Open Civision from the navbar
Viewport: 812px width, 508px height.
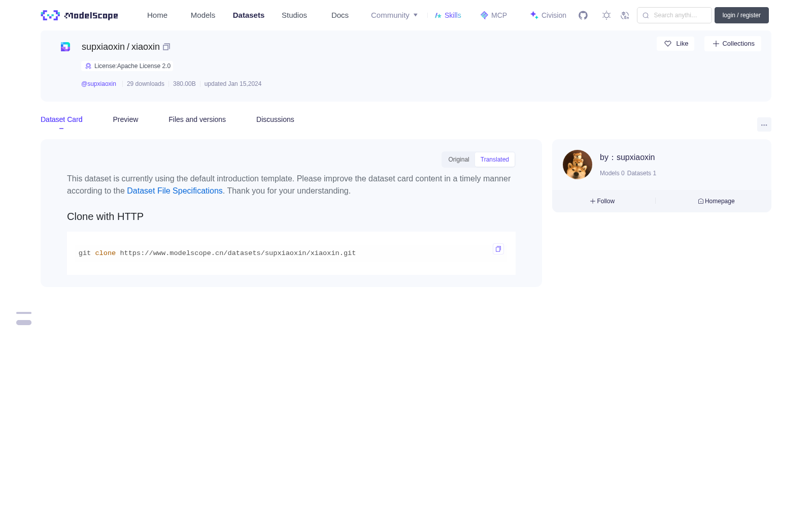click(x=548, y=15)
